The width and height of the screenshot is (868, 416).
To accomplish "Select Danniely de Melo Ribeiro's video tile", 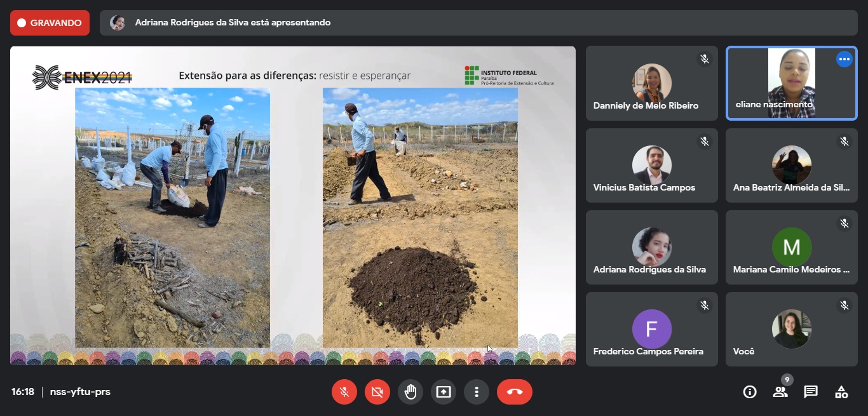I will click(651, 83).
